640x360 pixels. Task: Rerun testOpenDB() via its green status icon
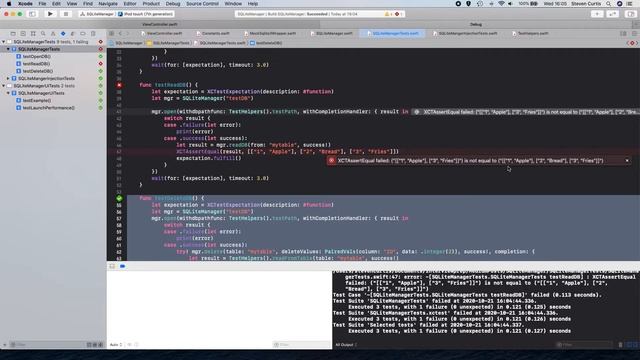coord(100,56)
